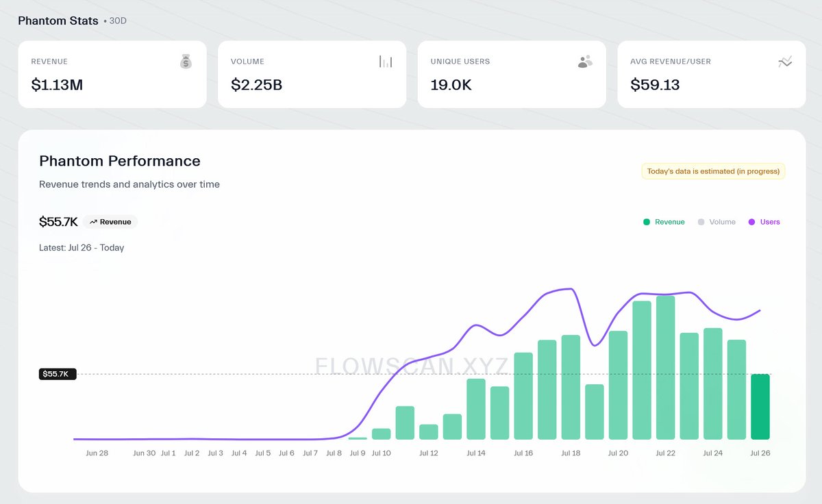Click the Jun 30 axis label
Viewport: 822px width, 504px height.
(144, 453)
